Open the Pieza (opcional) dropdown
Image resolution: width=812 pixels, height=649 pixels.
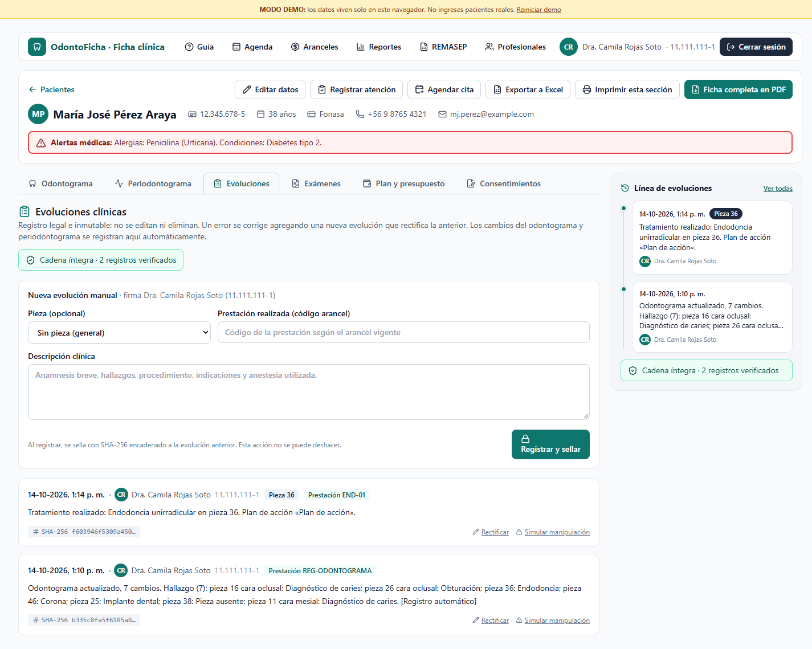(119, 333)
